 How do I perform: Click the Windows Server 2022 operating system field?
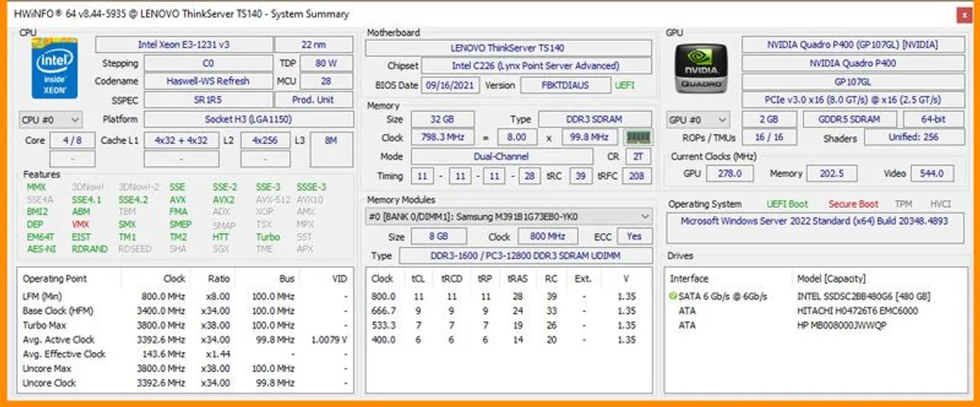(x=813, y=226)
